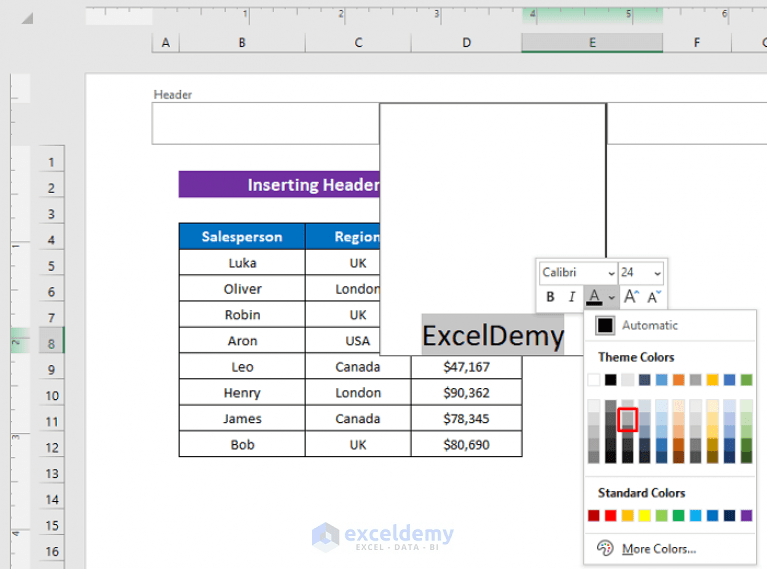Select the cell containing Leo
Image resolution: width=767 pixels, height=569 pixels.
pyautogui.click(x=242, y=366)
